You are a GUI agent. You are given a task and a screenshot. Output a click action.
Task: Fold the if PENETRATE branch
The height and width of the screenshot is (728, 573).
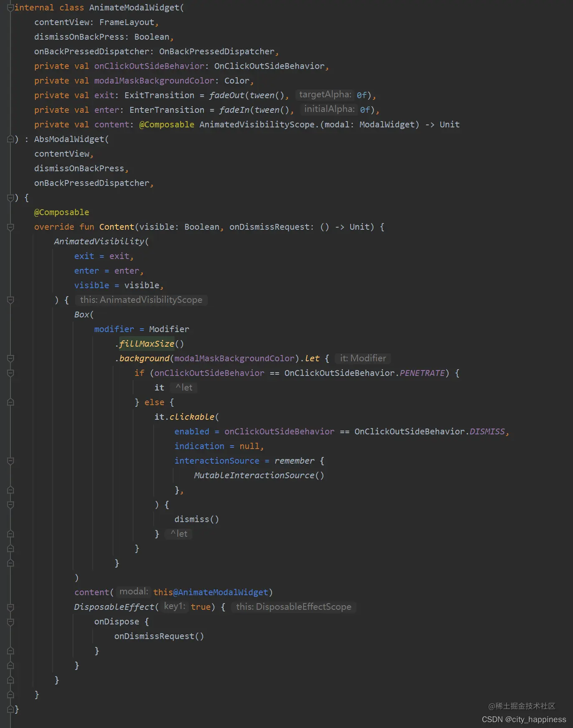[x=11, y=373]
